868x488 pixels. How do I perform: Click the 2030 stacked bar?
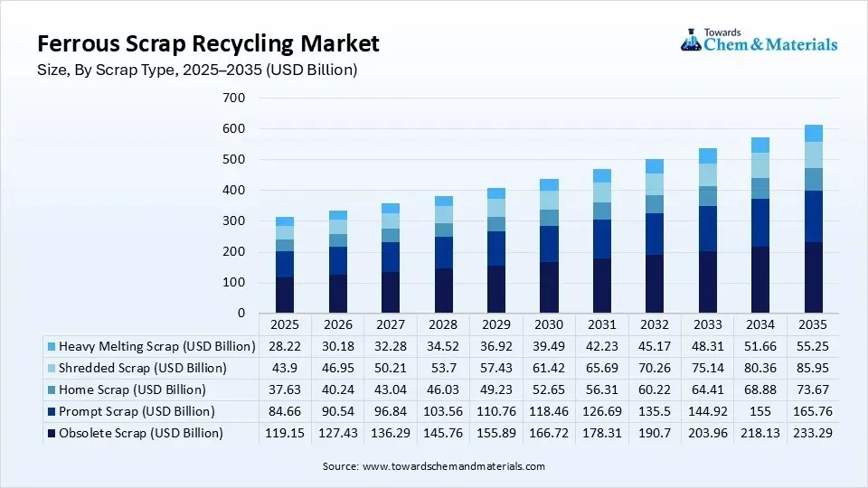pyautogui.click(x=549, y=246)
